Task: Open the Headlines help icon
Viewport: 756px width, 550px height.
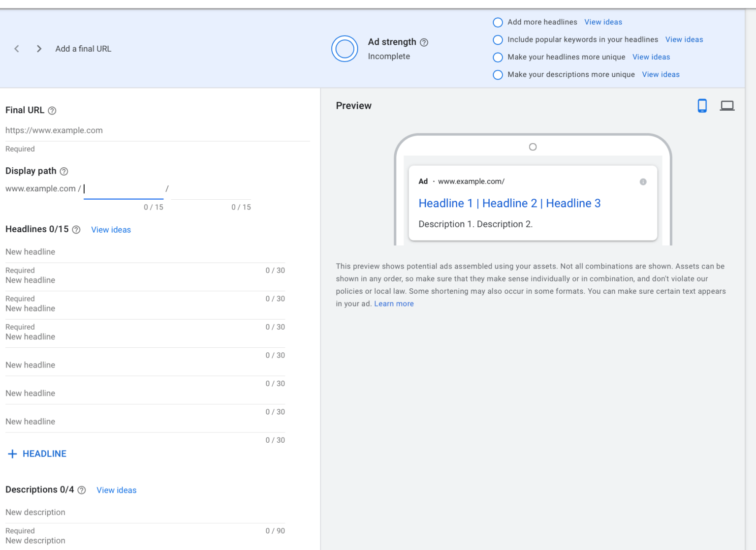Action: point(76,230)
